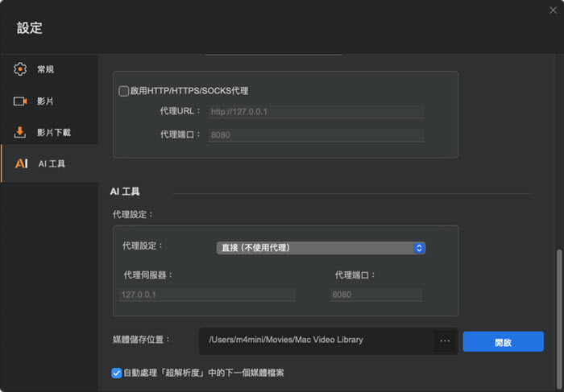564x392 pixels.
Task: Click the 代理URL label
Action: [x=180, y=111]
